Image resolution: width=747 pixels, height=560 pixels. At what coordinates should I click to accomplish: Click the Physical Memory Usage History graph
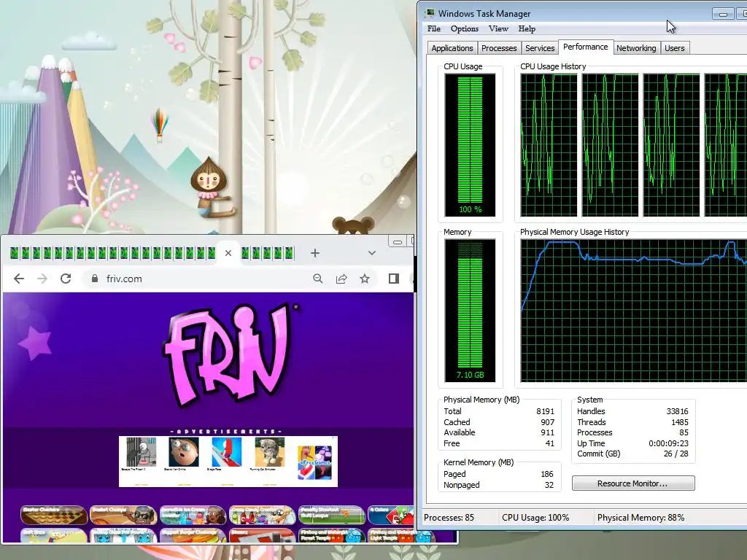click(634, 311)
